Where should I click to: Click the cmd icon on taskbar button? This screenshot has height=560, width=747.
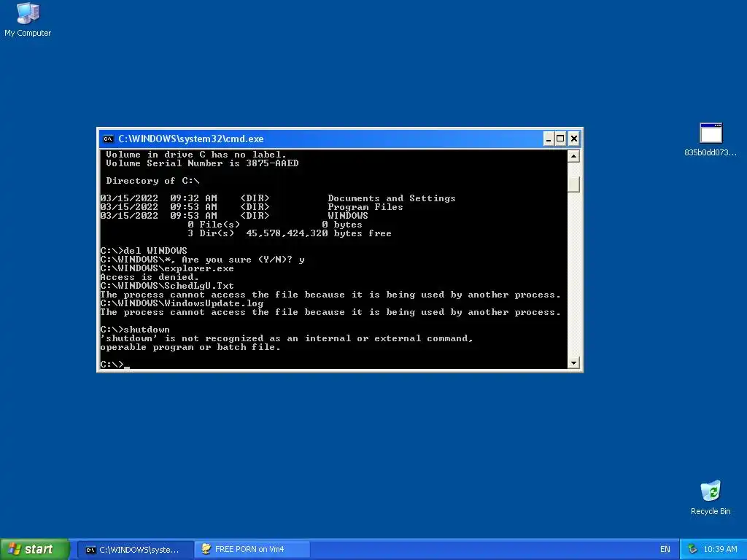coord(90,550)
